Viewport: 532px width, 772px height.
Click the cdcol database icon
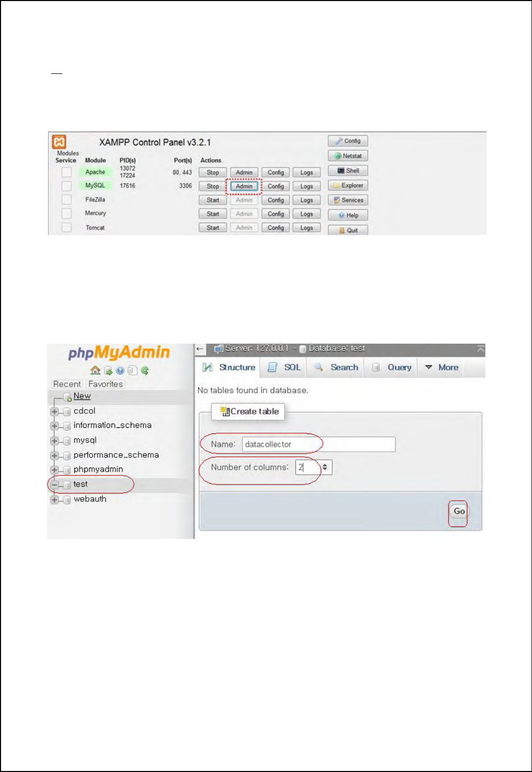coord(67,412)
